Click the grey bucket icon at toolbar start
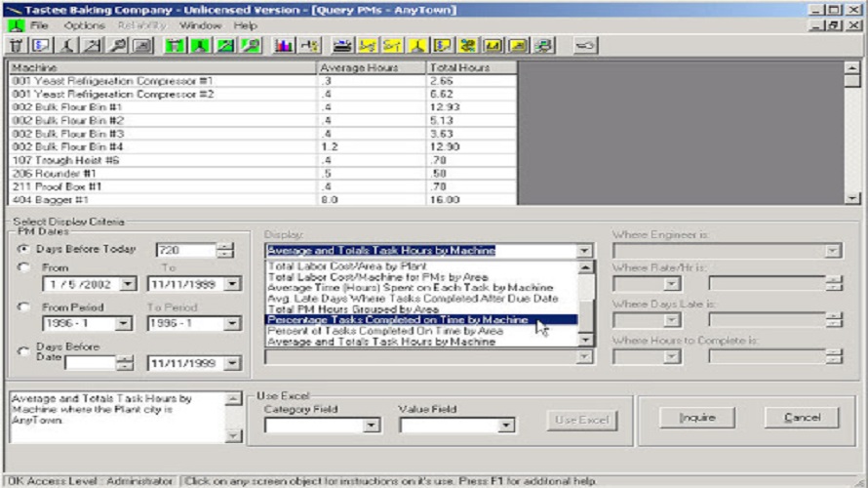 tap(16, 46)
